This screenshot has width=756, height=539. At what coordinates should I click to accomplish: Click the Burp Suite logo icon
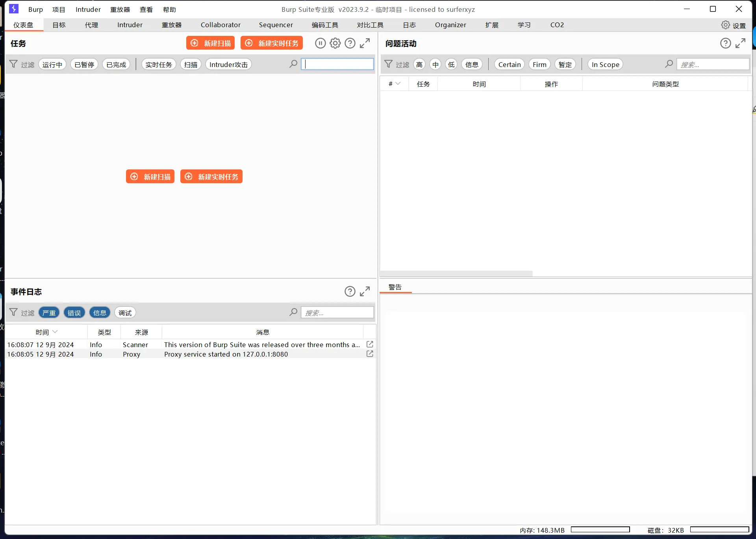pos(14,9)
